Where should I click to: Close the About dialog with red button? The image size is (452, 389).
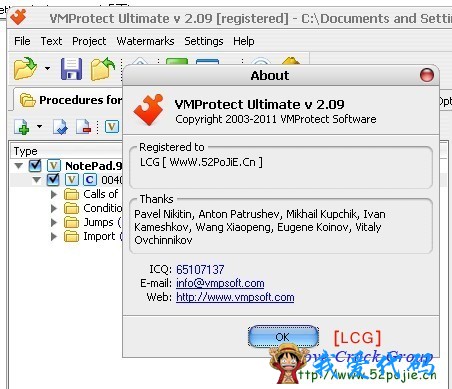point(427,75)
